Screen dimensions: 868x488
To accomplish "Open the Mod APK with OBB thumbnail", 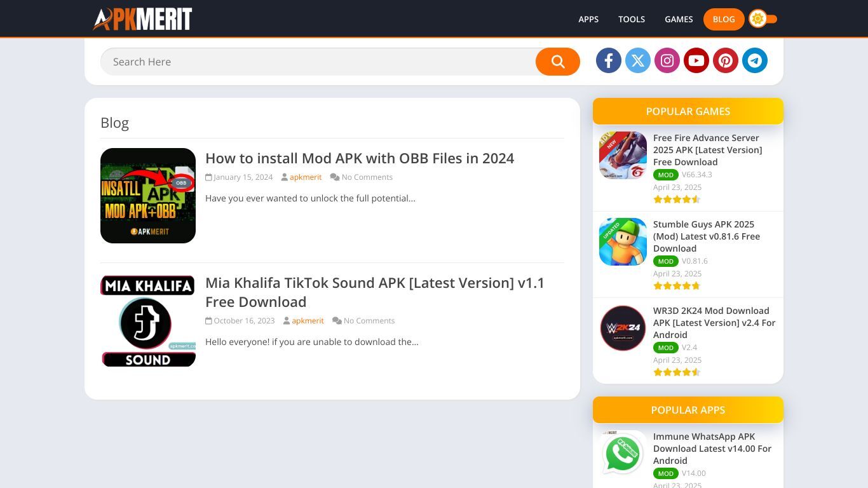I will (148, 196).
